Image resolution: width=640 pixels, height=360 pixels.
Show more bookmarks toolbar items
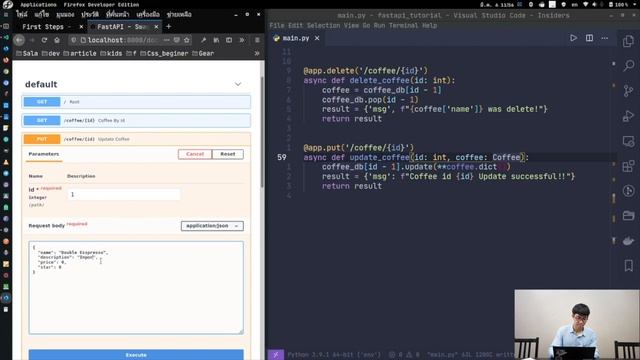[257, 53]
